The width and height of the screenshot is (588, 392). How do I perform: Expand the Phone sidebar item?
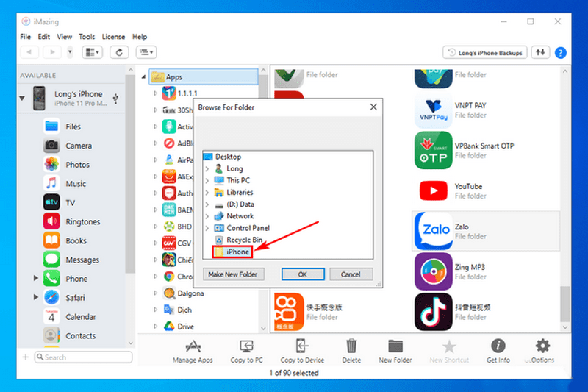point(35,278)
